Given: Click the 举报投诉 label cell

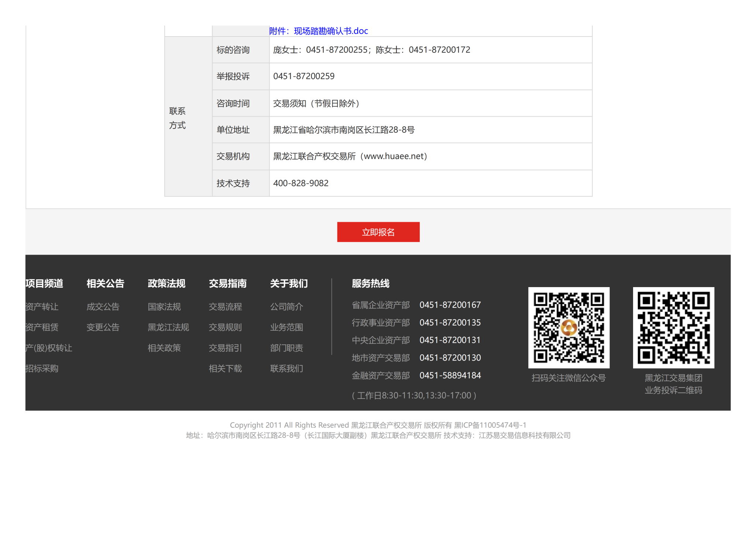Looking at the screenshot, I should click(241, 76).
